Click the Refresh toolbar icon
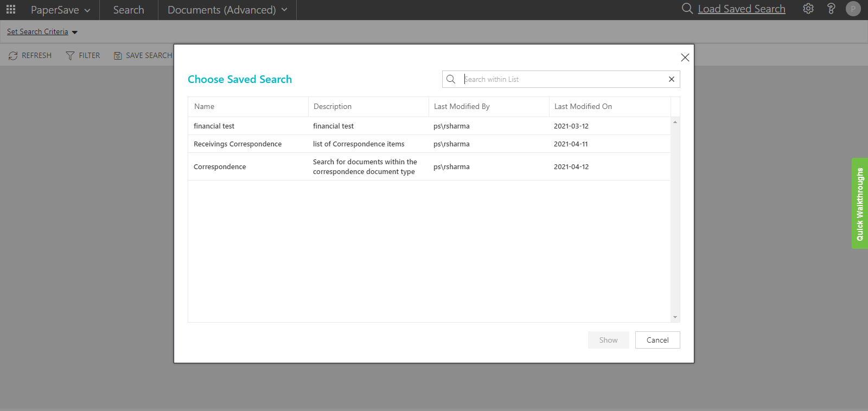This screenshot has height=411, width=868. [x=13, y=56]
